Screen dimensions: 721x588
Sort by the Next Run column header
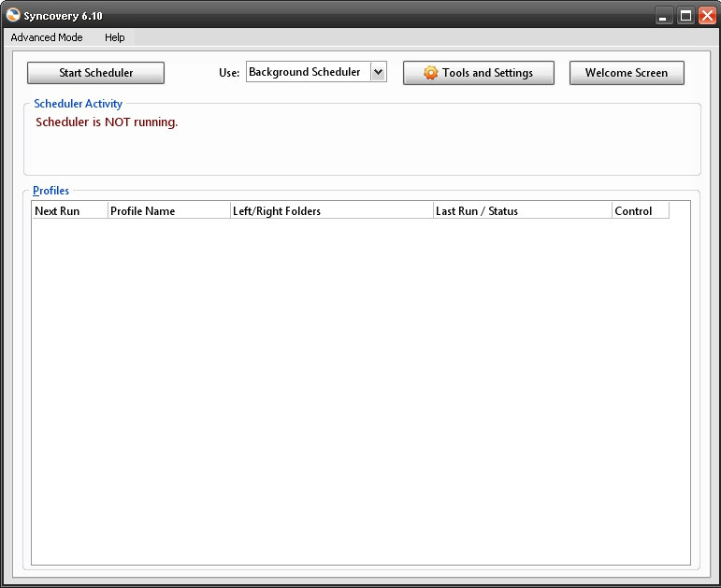click(x=69, y=211)
